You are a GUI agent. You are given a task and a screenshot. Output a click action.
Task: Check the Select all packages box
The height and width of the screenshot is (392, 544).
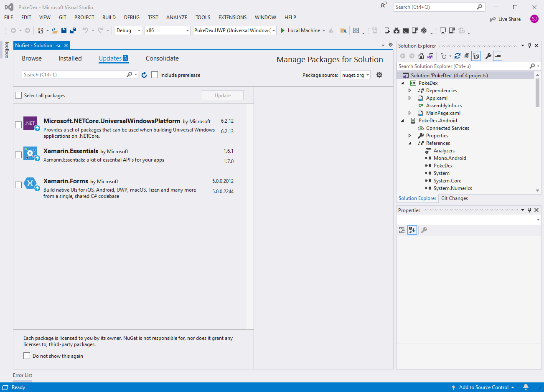18,95
